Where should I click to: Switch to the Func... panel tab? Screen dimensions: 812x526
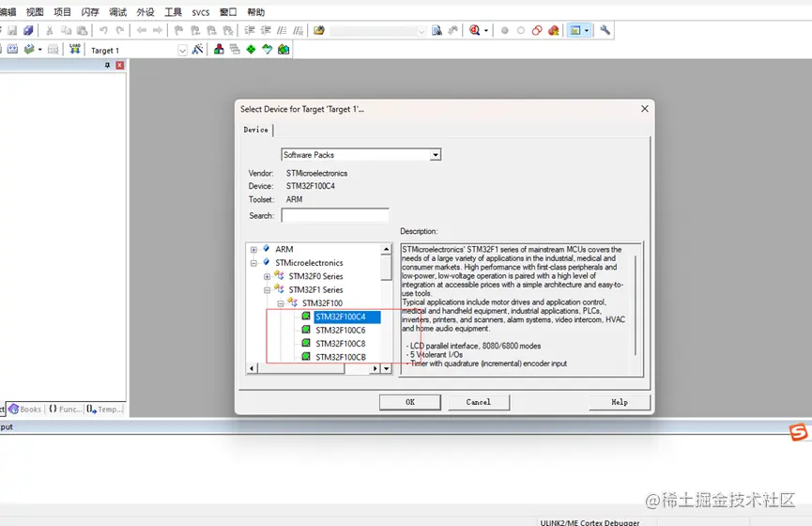pos(66,410)
